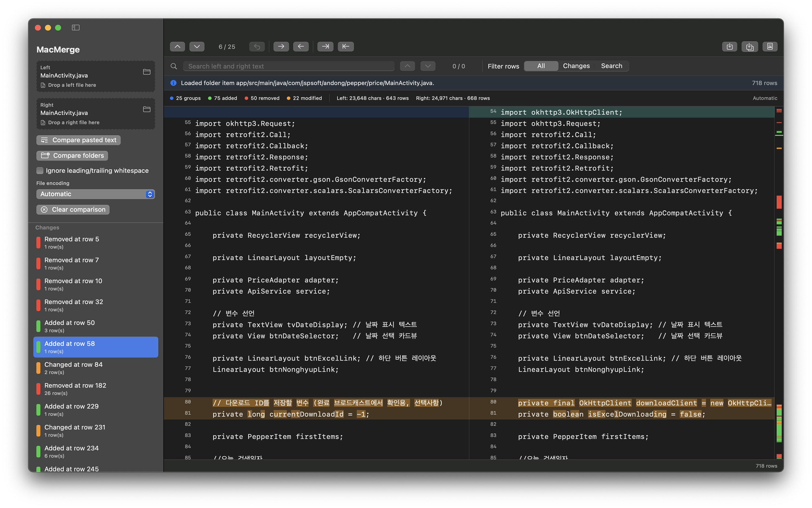Open folder browser for Right file
Image resolution: width=812 pixels, height=508 pixels.
(x=147, y=109)
